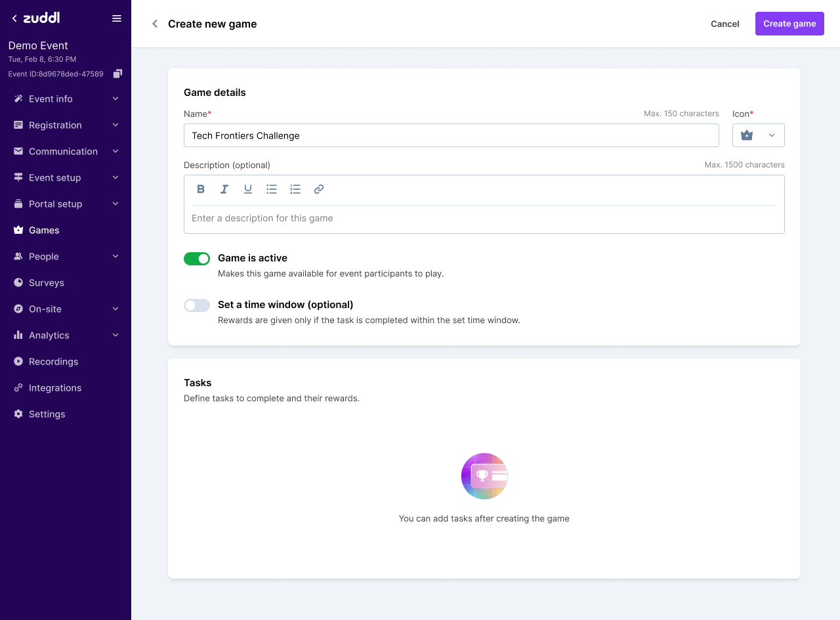Expand Event info chevron
The width and height of the screenshot is (840, 620).
click(115, 99)
